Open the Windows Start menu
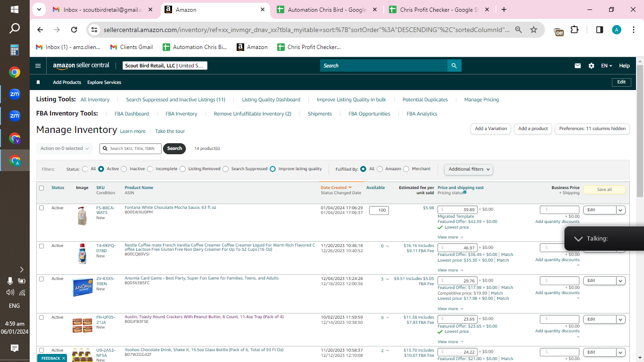Viewport: 644px width, 362px height. (15, 9)
